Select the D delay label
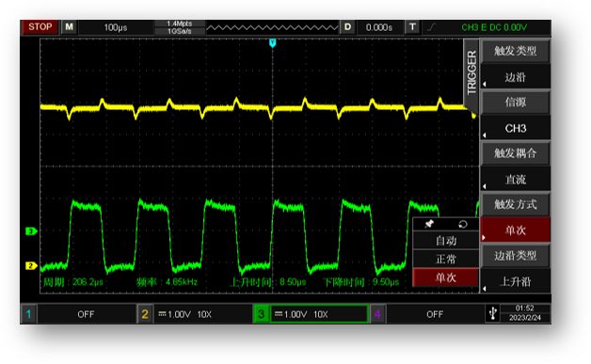 point(347,27)
